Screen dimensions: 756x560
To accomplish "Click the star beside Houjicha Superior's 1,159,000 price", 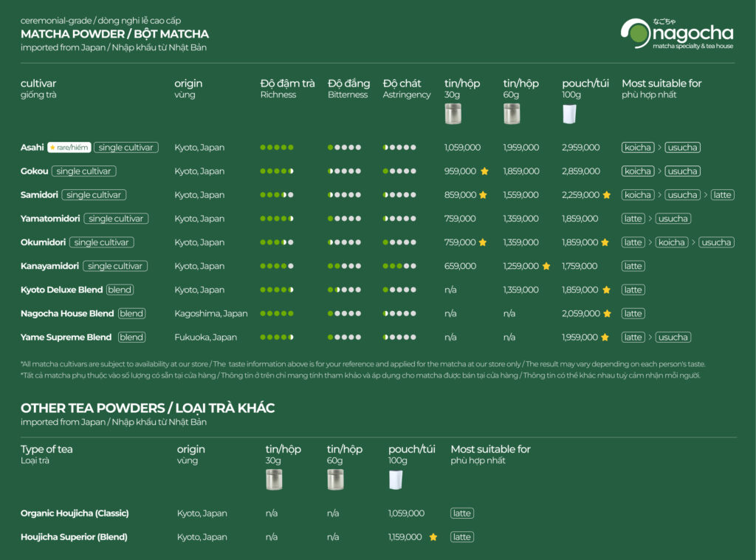I will click(433, 537).
